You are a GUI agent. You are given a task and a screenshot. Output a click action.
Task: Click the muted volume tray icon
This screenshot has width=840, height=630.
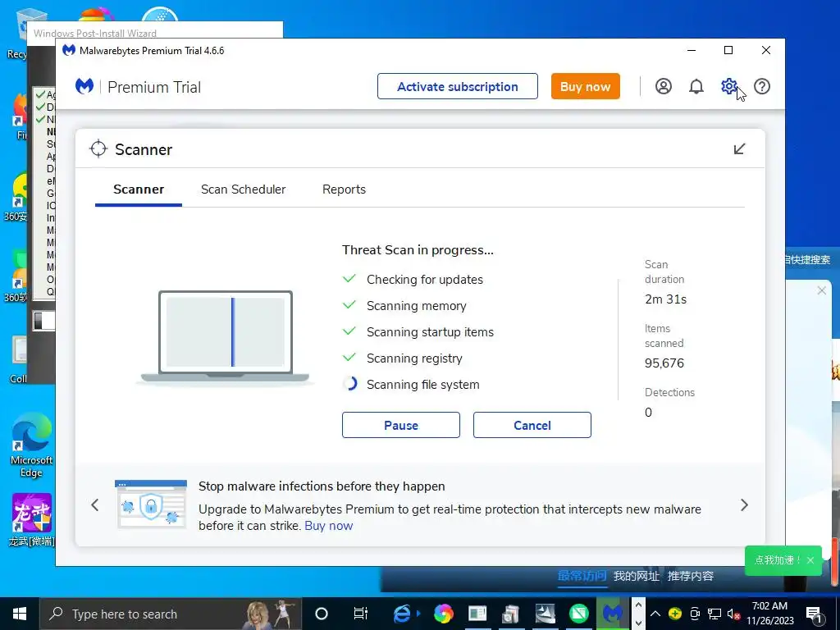(x=733, y=614)
